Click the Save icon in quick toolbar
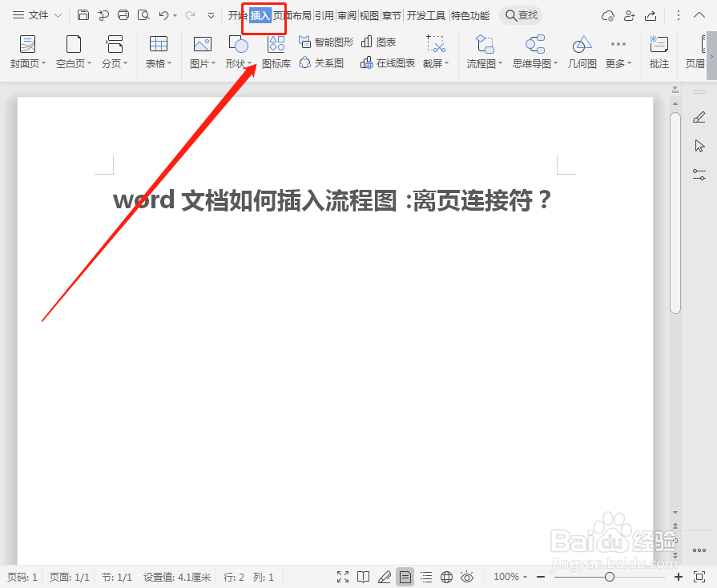The width and height of the screenshot is (717, 588). pyautogui.click(x=83, y=15)
